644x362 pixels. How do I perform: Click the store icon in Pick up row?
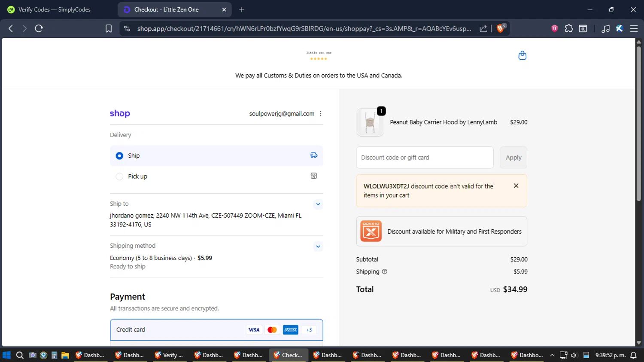click(x=314, y=176)
